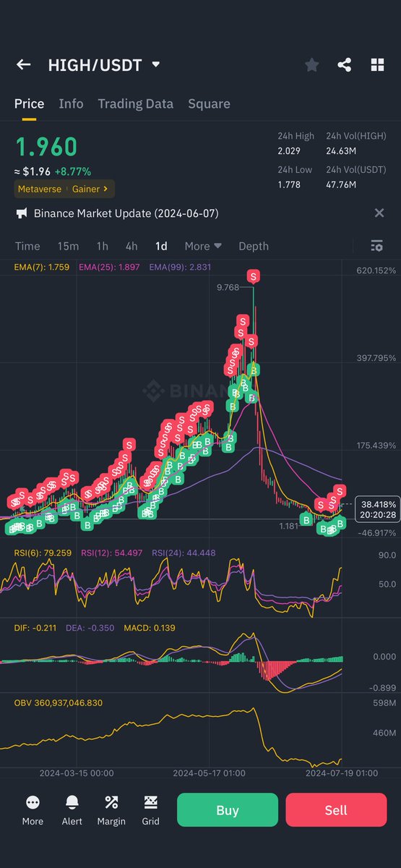The height and width of the screenshot is (868, 401).
Task: Switch to the Info tab
Action: pos(71,103)
